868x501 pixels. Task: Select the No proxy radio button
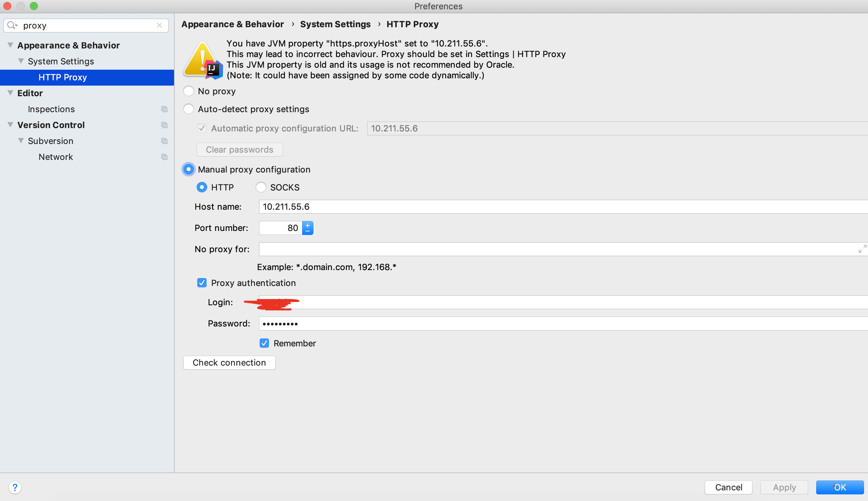click(x=188, y=91)
